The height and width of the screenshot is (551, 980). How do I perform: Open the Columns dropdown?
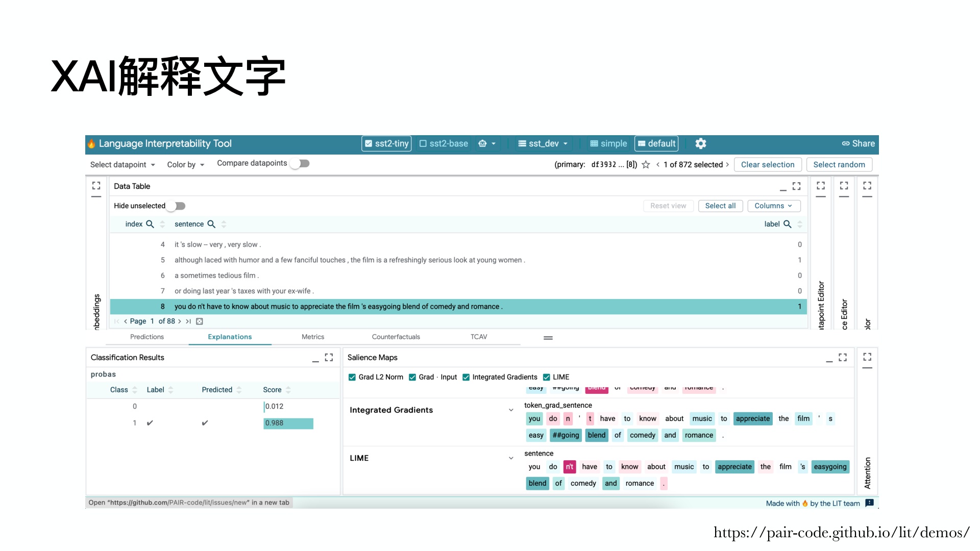(773, 206)
